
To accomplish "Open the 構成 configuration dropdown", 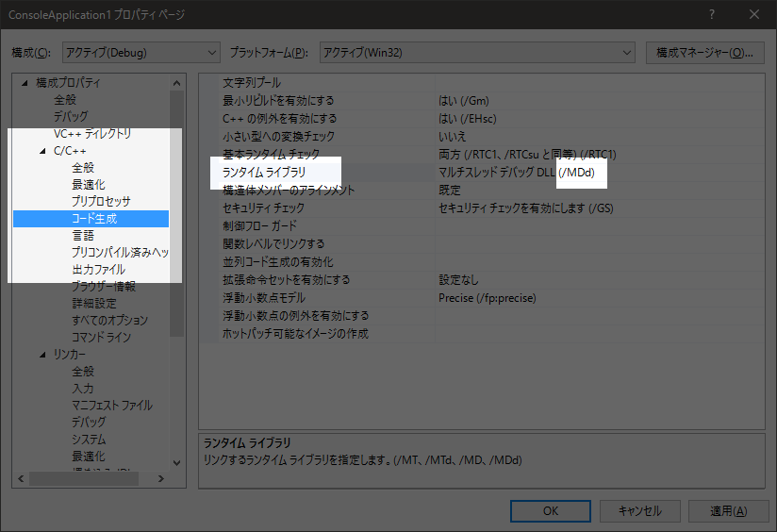I will pyautogui.click(x=141, y=53).
